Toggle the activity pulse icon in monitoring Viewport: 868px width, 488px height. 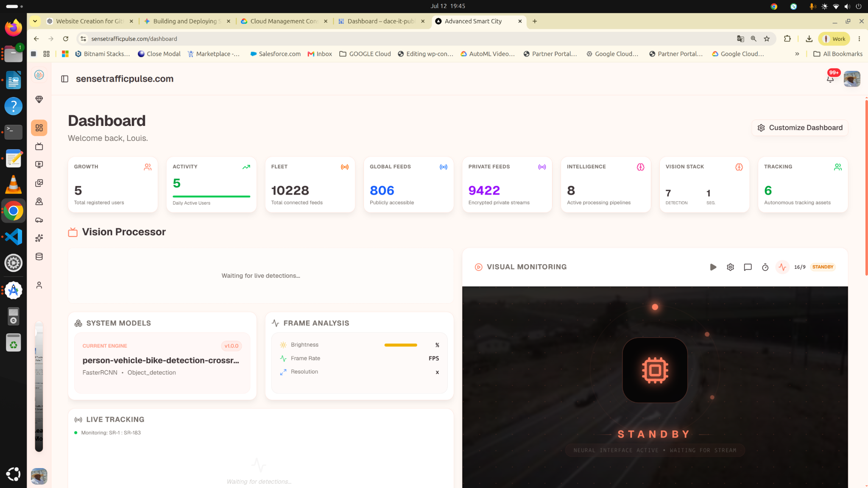(782, 267)
